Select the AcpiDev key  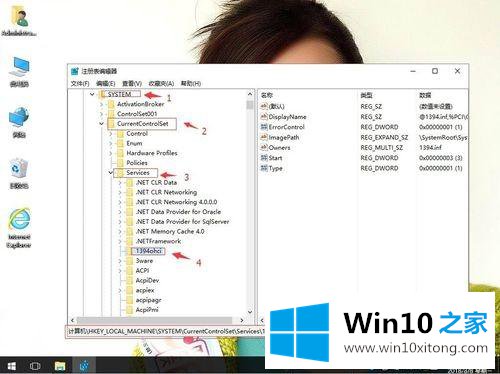[x=147, y=280]
